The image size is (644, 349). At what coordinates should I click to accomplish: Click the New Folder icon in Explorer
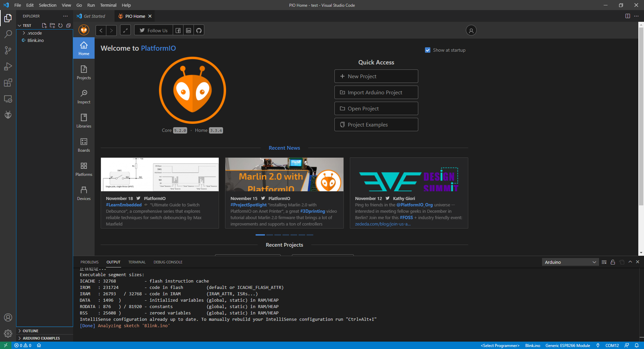(52, 26)
